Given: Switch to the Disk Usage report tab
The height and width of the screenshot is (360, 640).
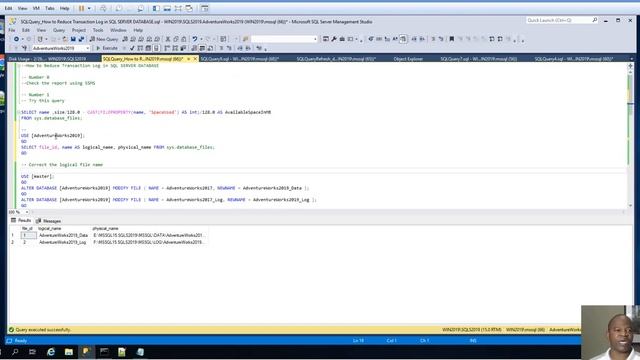Looking at the screenshot, I should pyautogui.click(x=47, y=59).
